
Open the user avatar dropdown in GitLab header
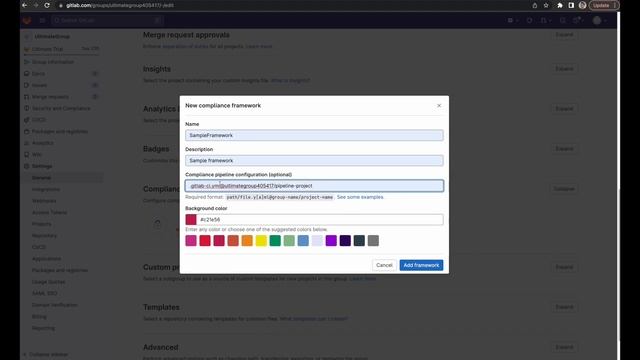pos(599,20)
